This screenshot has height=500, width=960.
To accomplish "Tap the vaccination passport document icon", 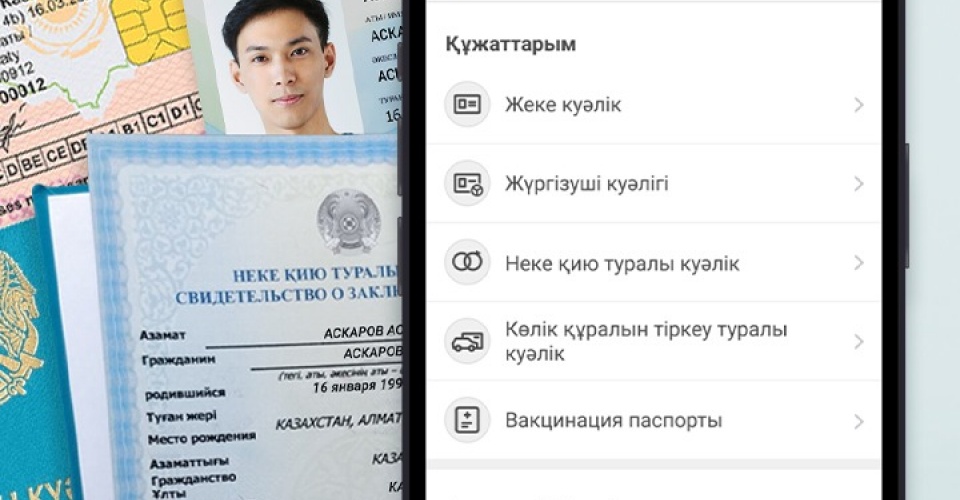I will (x=467, y=420).
